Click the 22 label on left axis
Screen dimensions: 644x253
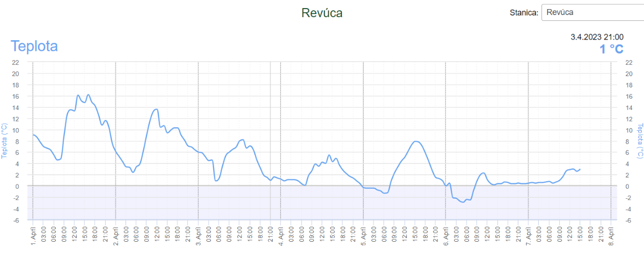pyautogui.click(x=16, y=62)
